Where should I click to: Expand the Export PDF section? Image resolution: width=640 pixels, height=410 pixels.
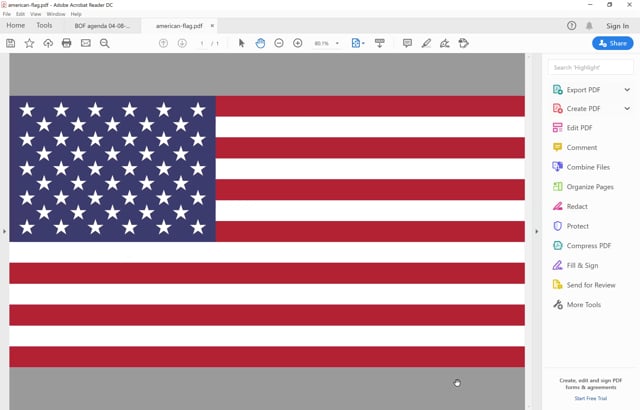point(627,90)
